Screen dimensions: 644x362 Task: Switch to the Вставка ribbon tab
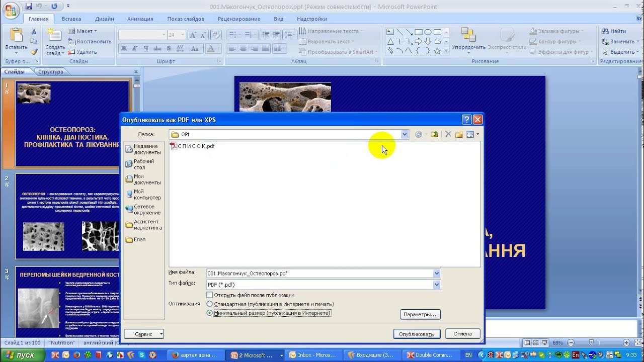71,19
